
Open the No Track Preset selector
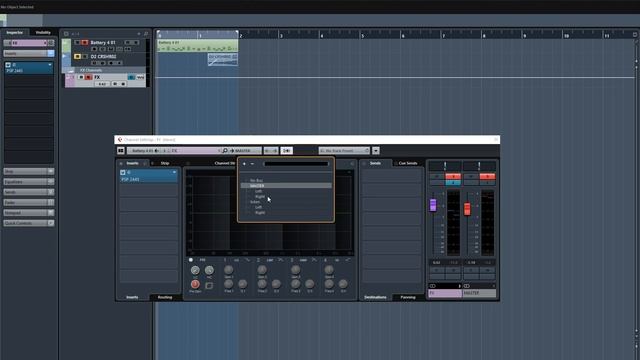tap(344, 151)
